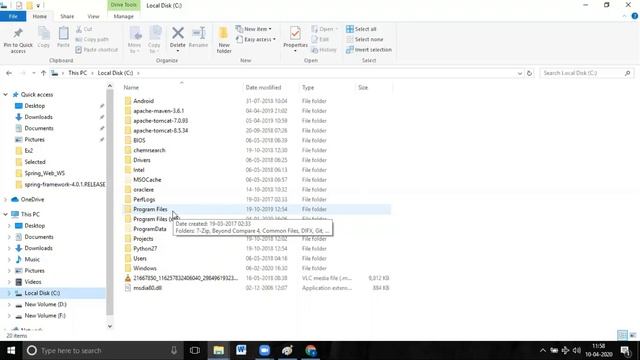640x360 pixels.
Task: Click Edit in Open group
Action: click(320, 39)
